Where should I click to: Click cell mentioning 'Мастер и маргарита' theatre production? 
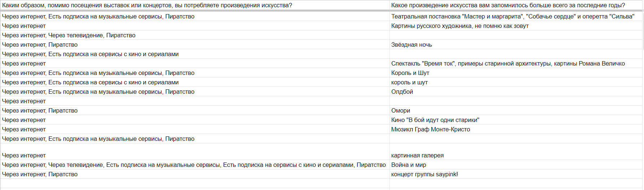tap(516, 16)
